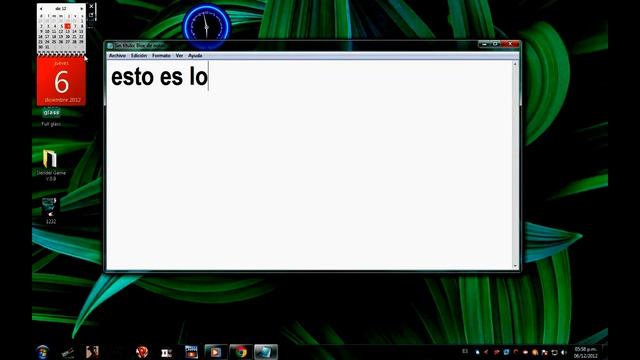Image resolution: width=640 pixels, height=360 pixels.
Task: Switch to Google Chrome in taskbar
Action: pyautogui.click(x=241, y=352)
